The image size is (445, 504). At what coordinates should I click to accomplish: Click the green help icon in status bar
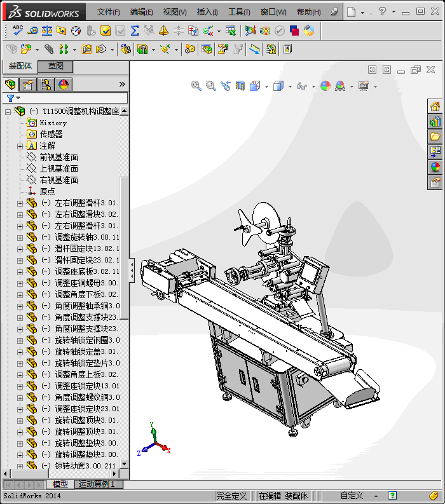[x=392, y=496]
